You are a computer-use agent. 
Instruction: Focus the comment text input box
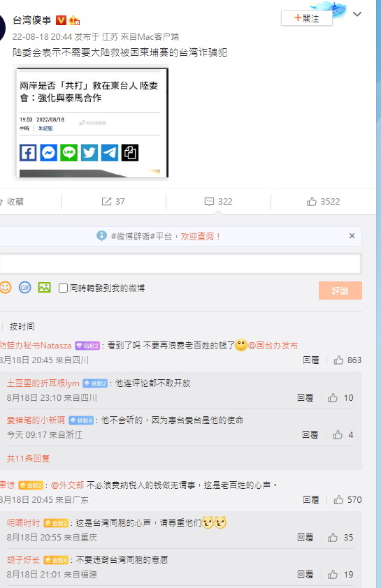180,264
